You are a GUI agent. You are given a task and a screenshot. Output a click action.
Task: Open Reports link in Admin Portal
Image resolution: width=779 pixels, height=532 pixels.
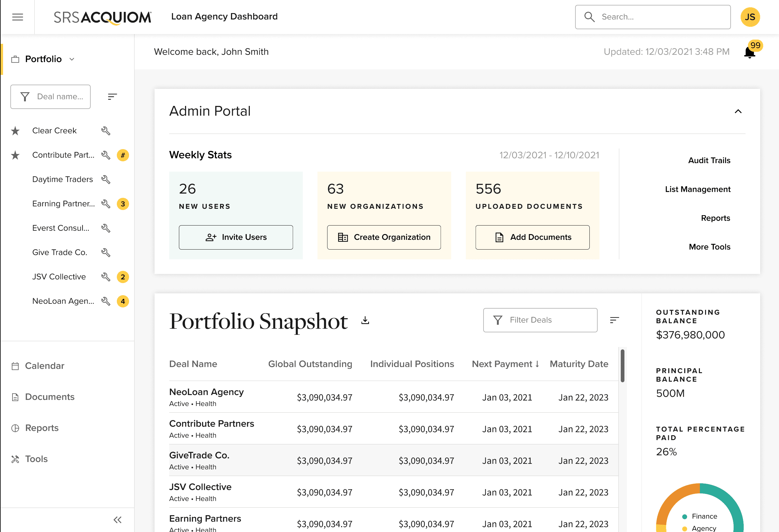[x=716, y=218]
